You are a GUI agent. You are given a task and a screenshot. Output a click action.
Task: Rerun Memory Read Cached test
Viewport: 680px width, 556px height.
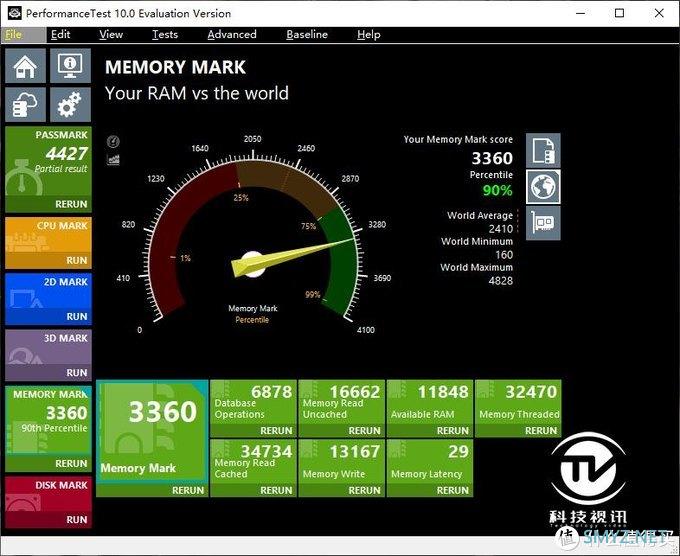(276, 491)
